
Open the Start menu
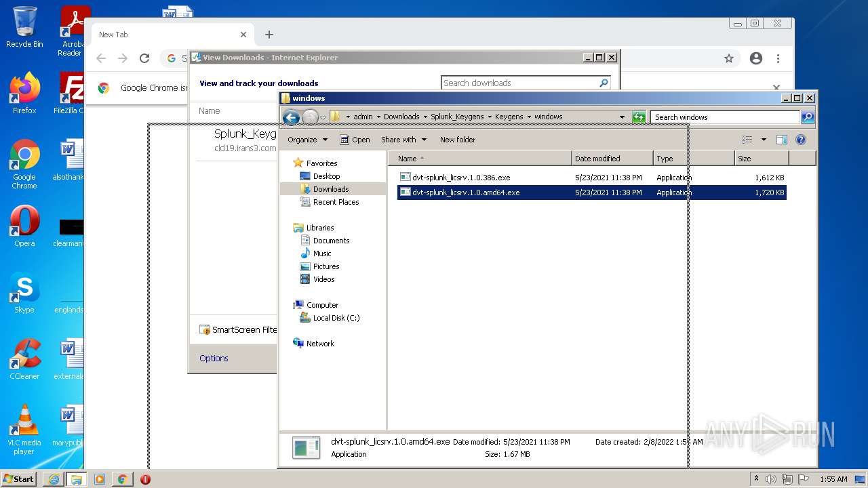19,479
